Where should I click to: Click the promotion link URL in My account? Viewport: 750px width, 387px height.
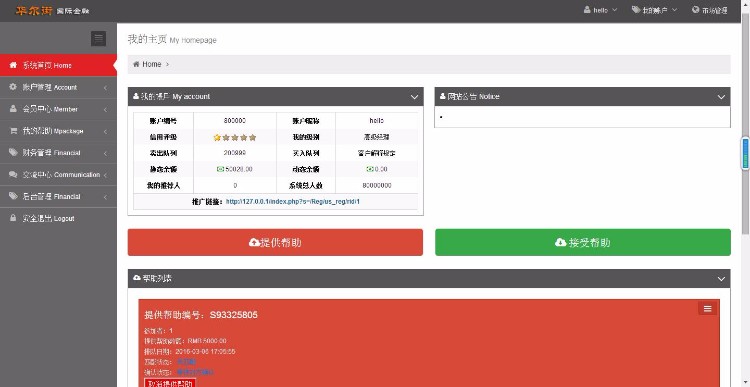[293, 202]
